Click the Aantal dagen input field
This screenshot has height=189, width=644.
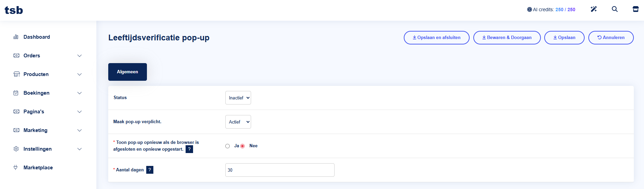coord(280,170)
